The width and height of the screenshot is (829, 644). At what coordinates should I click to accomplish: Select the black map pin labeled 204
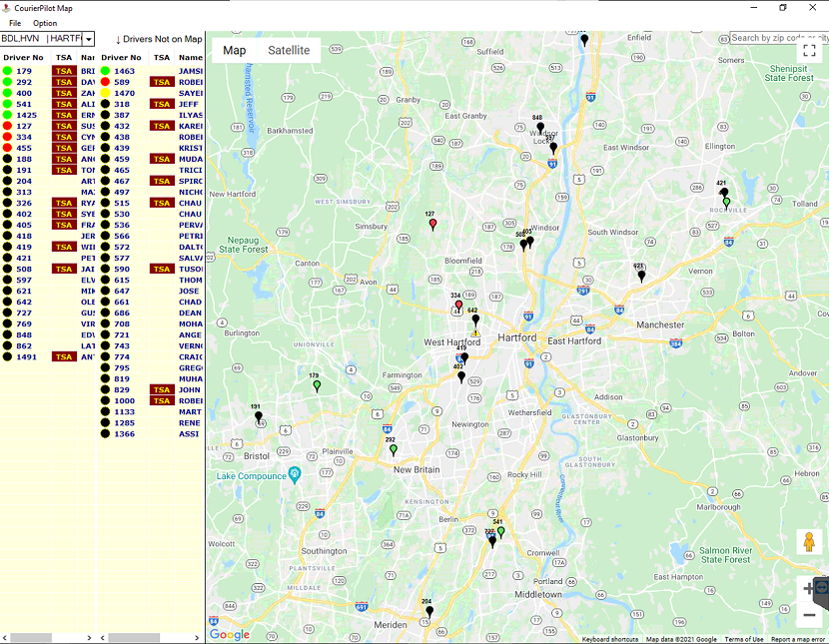(429, 611)
